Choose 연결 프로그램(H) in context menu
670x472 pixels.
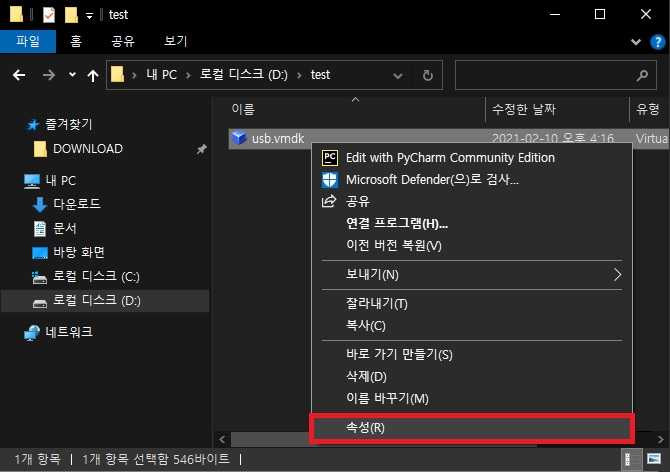coord(472,223)
